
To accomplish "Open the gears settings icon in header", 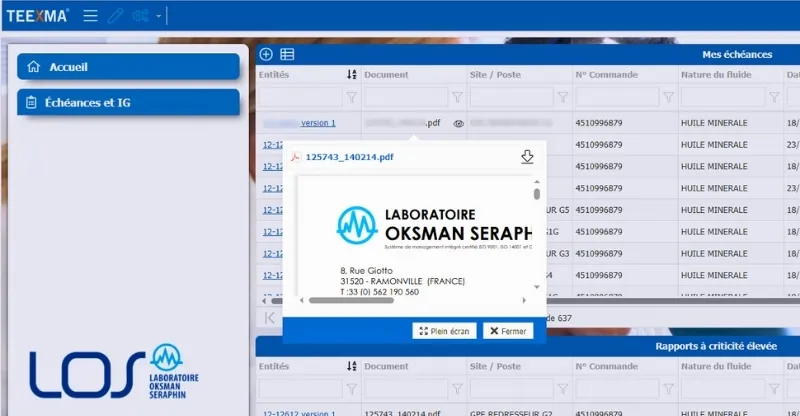I will point(140,16).
